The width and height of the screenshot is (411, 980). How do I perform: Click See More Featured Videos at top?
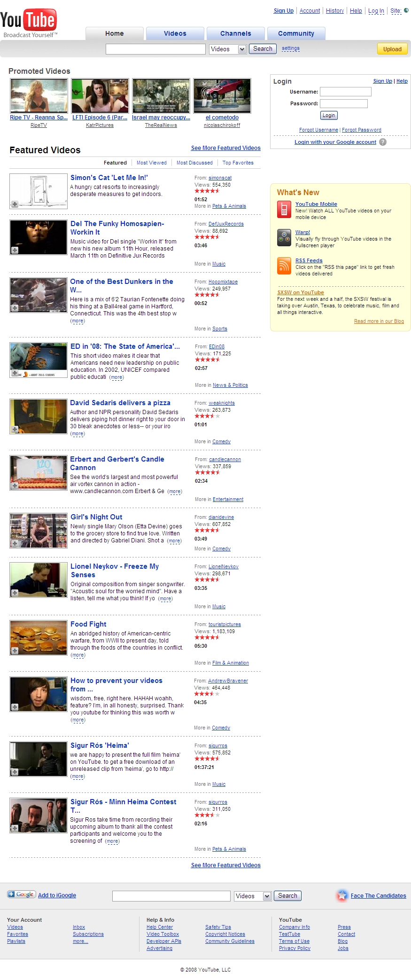(226, 148)
